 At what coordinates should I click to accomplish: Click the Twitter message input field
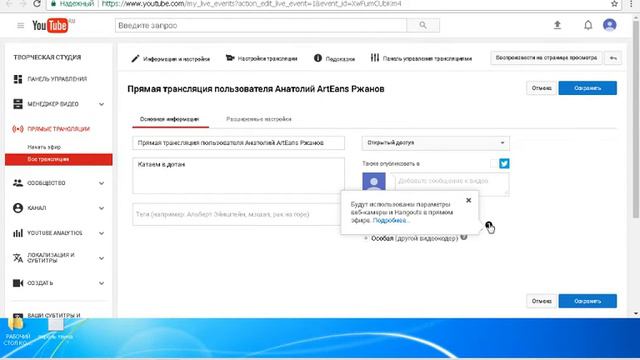tap(450, 184)
